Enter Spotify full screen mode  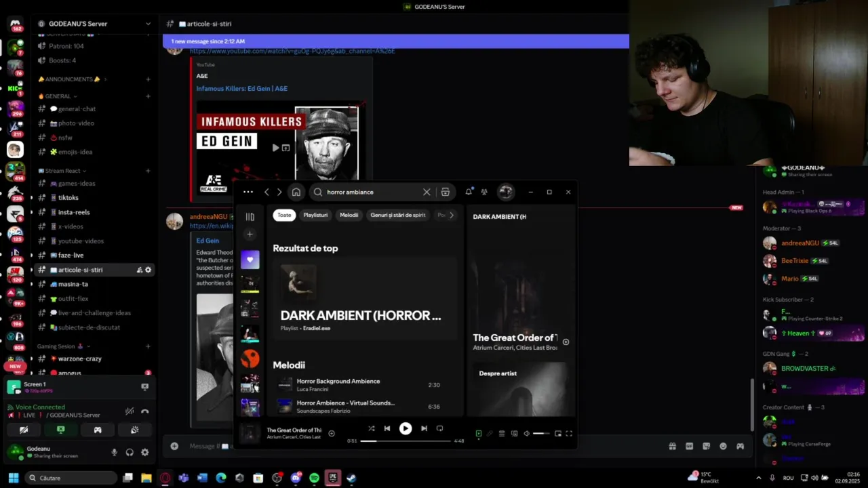coord(569,434)
